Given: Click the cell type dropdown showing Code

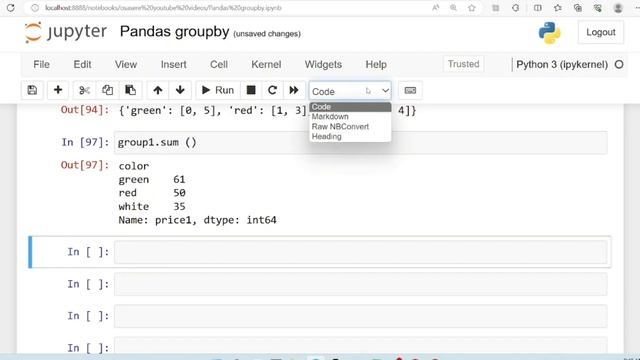Looking at the screenshot, I should coord(350,91).
